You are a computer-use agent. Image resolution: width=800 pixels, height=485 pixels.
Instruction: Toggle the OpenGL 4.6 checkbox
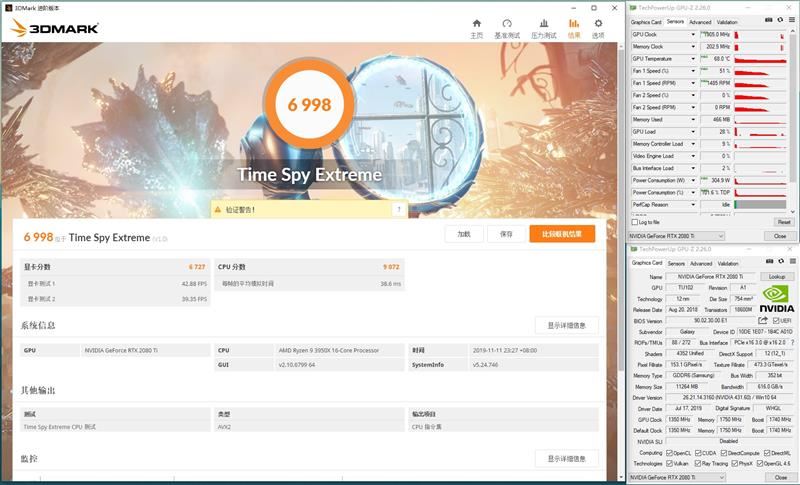(x=760, y=464)
